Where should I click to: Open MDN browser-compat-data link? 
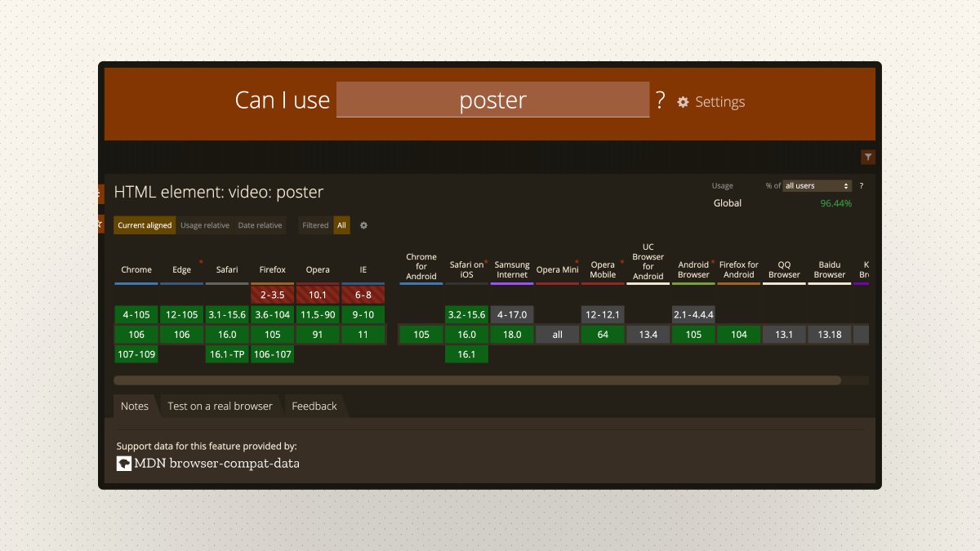[217, 464]
